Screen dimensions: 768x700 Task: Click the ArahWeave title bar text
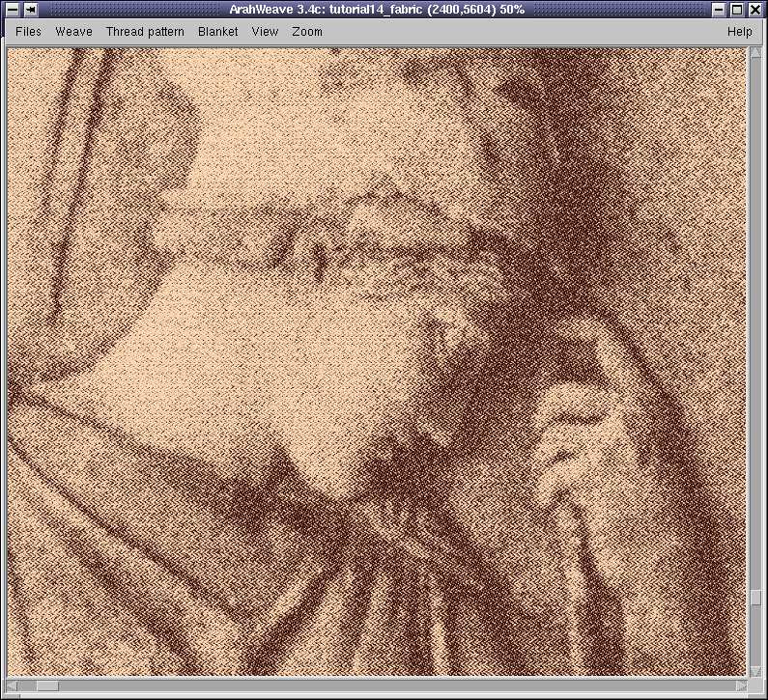[x=377, y=10]
